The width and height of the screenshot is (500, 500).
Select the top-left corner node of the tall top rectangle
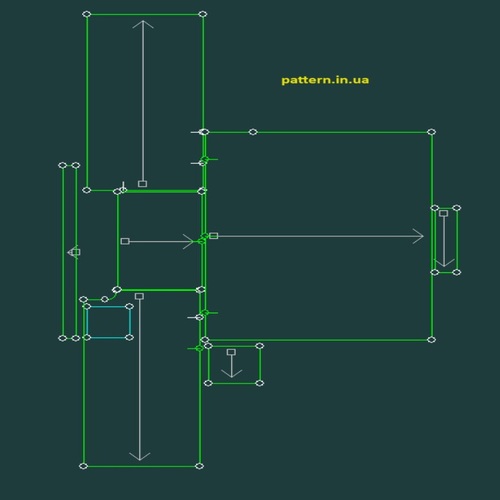[x=87, y=14]
